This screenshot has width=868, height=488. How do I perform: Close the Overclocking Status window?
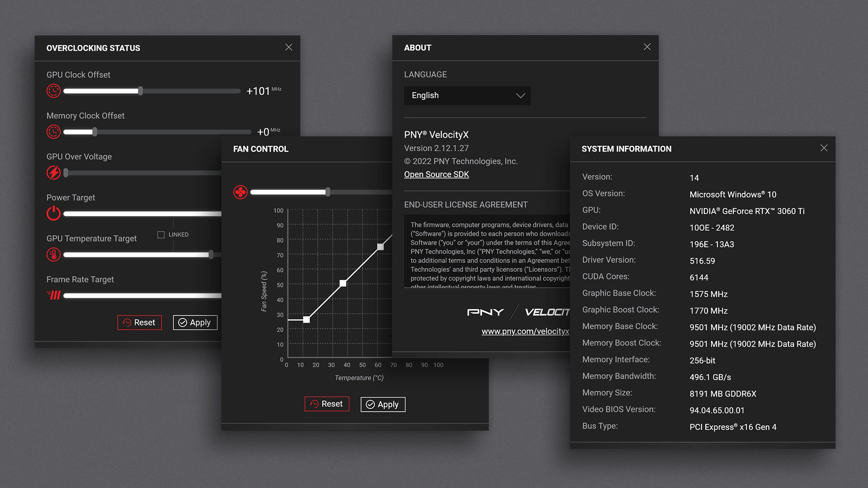click(x=289, y=47)
